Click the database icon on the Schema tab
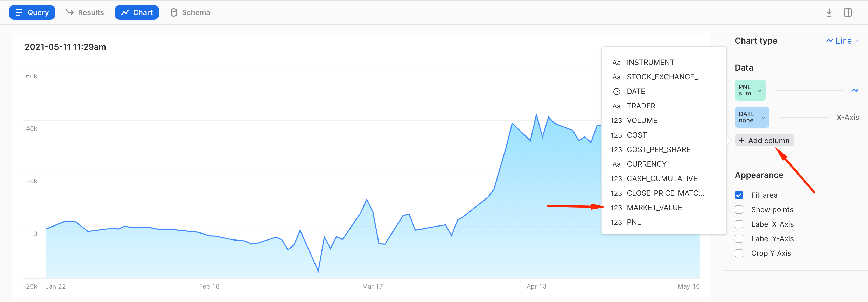The height and width of the screenshot is (302, 868). [x=173, y=13]
